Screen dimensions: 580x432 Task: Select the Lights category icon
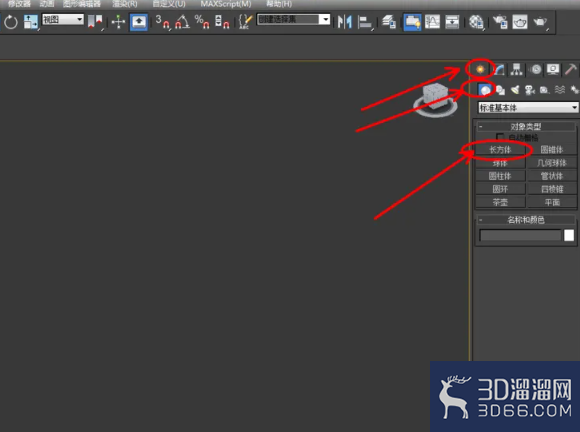pyautogui.click(x=515, y=90)
